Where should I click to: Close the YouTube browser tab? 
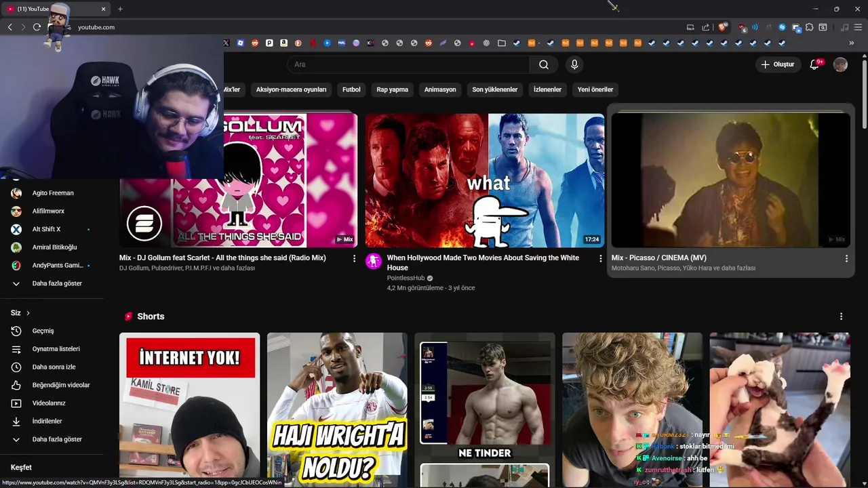coord(103,9)
